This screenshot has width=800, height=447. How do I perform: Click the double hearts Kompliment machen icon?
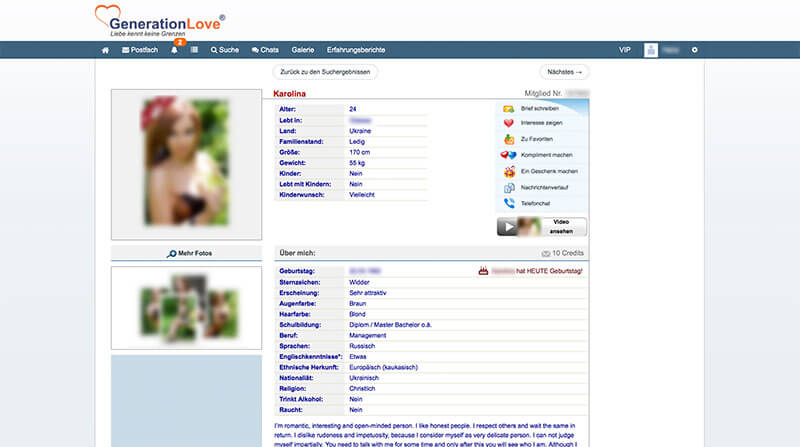(509, 155)
